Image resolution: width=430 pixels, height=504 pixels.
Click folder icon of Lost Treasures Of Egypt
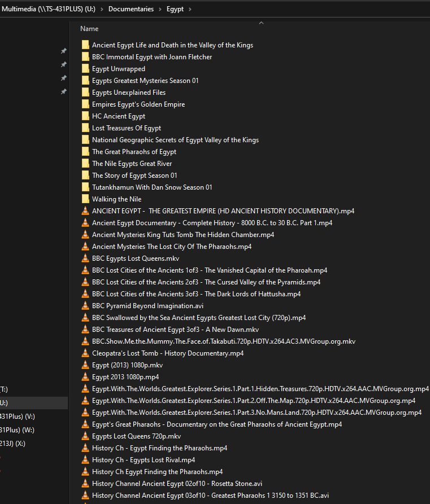85,128
